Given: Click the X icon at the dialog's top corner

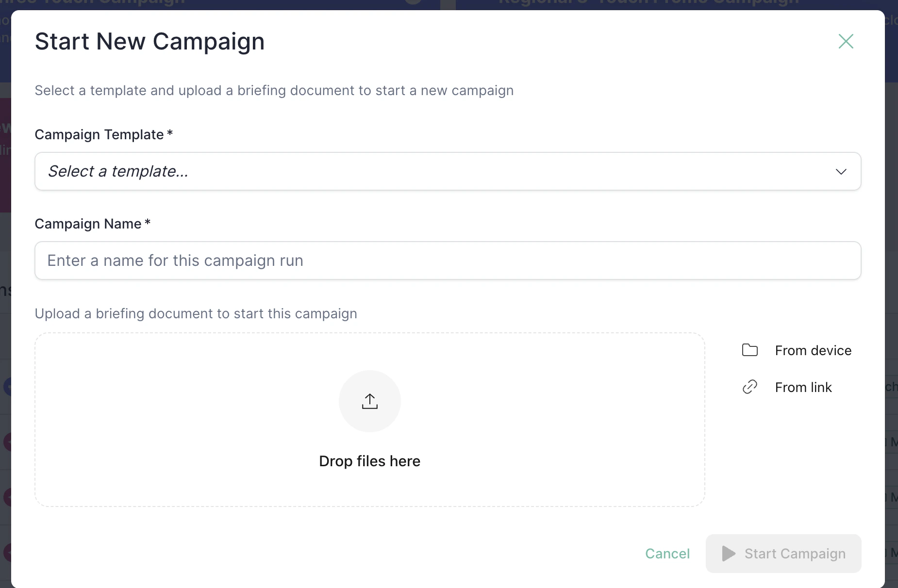Looking at the screenshot, I should click(846, 41).
